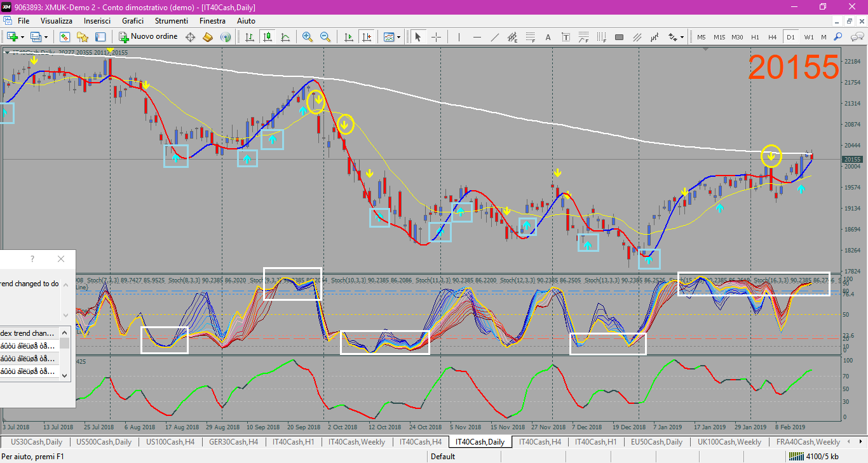Select the vertical line tool

(x=459, y=37)
